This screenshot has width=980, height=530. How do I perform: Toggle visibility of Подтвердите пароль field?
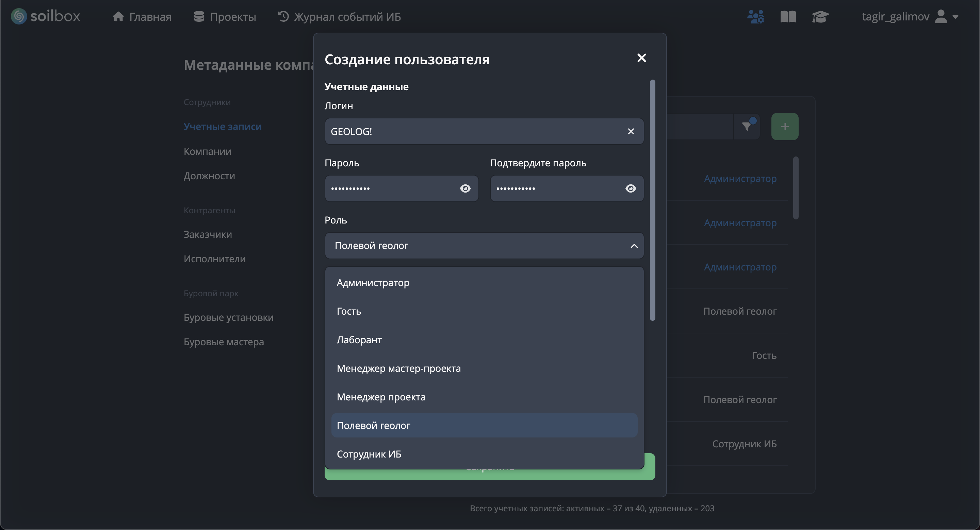(630, 188)
